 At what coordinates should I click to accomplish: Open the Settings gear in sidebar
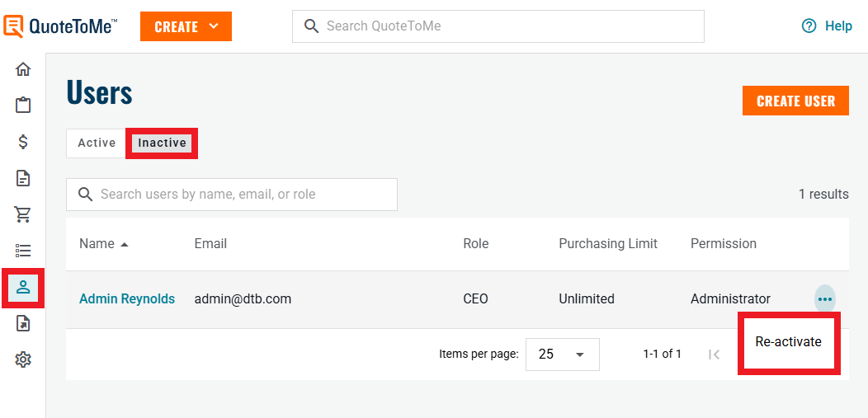(23, 359)
